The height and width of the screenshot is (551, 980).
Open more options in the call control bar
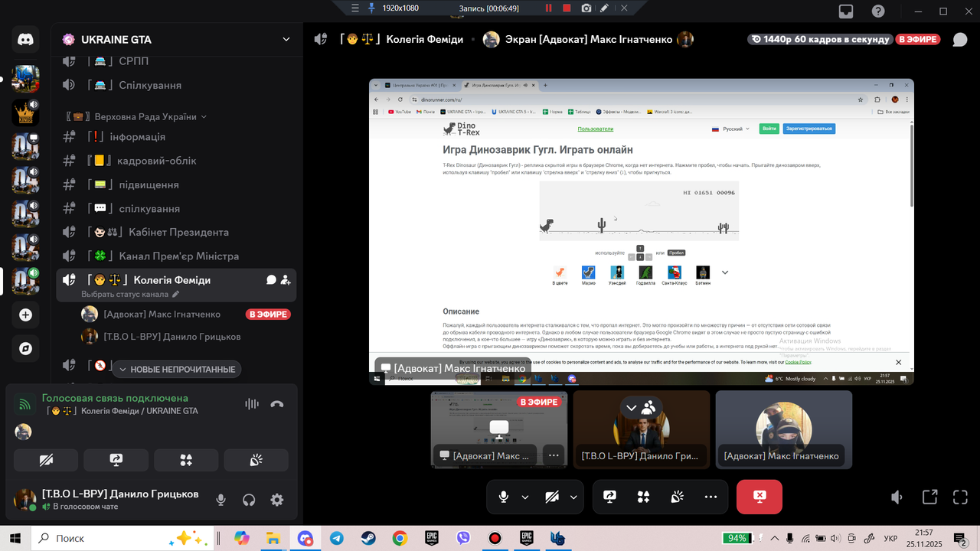(711, 497)
